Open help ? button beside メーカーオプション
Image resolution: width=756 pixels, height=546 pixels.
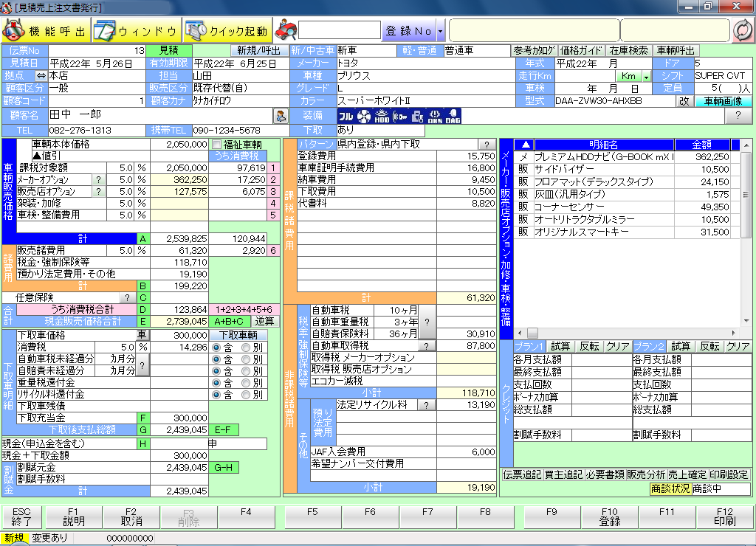98,179
